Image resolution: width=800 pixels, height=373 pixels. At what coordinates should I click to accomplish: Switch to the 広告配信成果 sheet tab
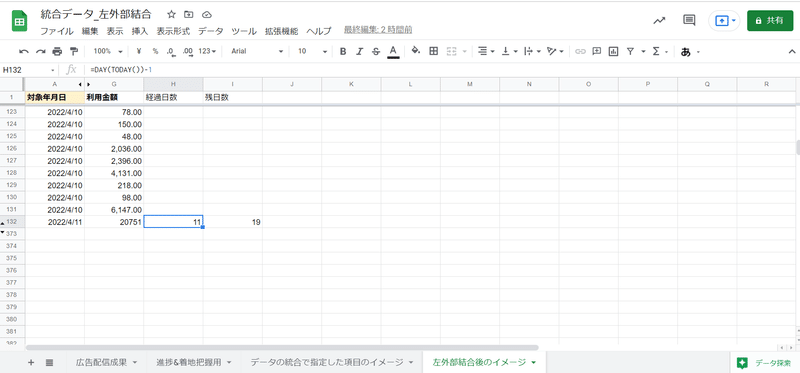click(x=107, y=363)
